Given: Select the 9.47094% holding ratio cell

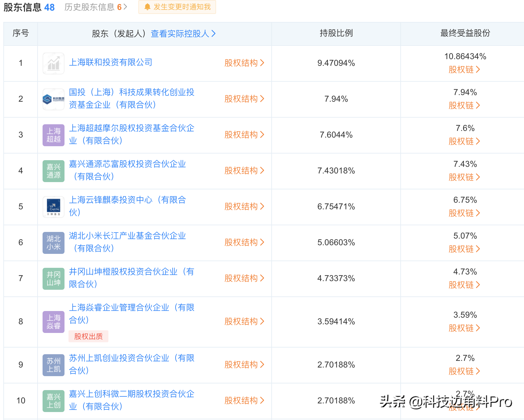Looking at the screenshot, I should pyautogui.click(x=336, y=63).
